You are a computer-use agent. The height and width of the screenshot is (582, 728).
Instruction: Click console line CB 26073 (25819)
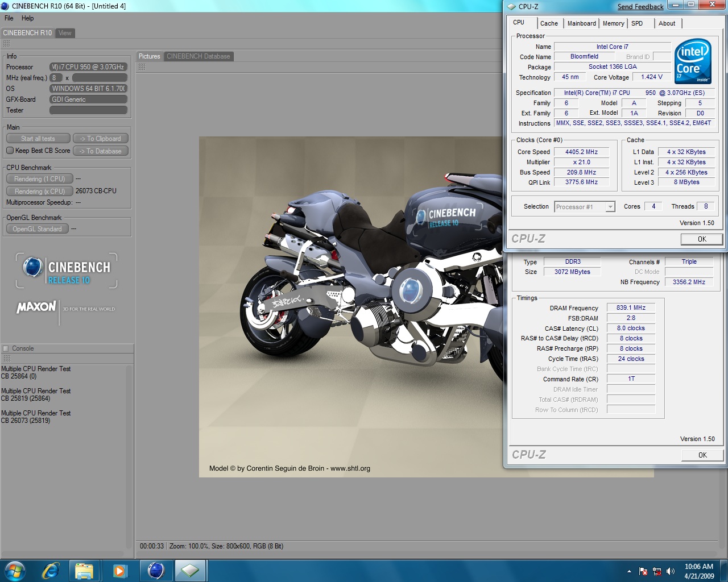click(x=26, y=421)
